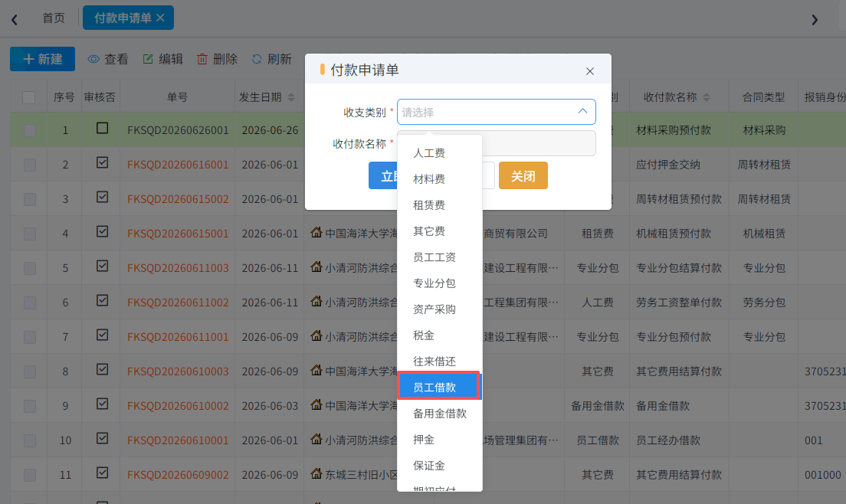
Task: Click the orange 关闭 button
Action: [x=523, y=175]
